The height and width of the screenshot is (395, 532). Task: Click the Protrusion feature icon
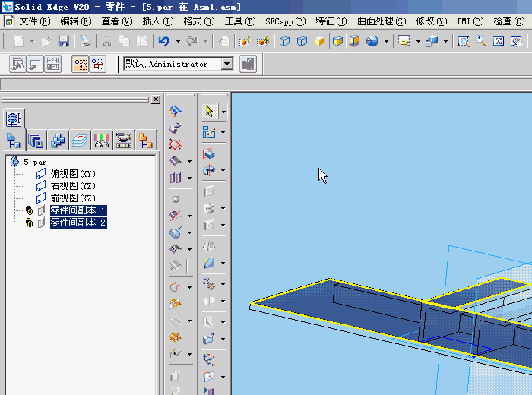click(x=209, y=154)
